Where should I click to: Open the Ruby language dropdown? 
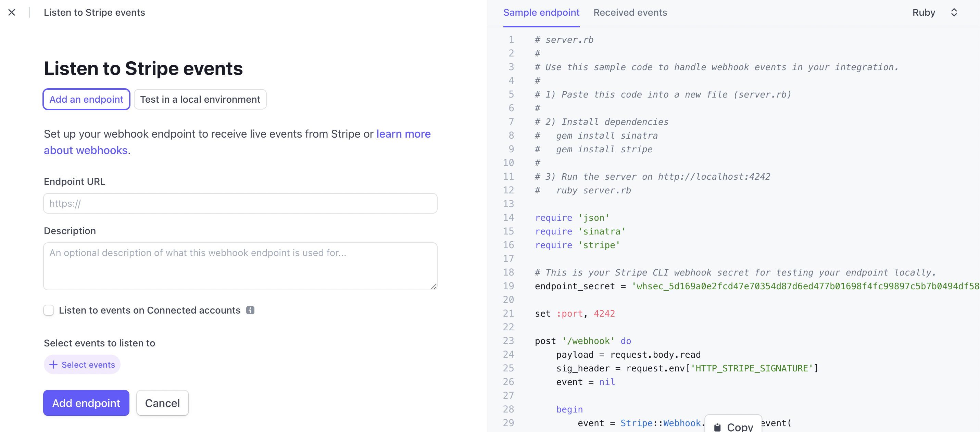coord(924,13)
